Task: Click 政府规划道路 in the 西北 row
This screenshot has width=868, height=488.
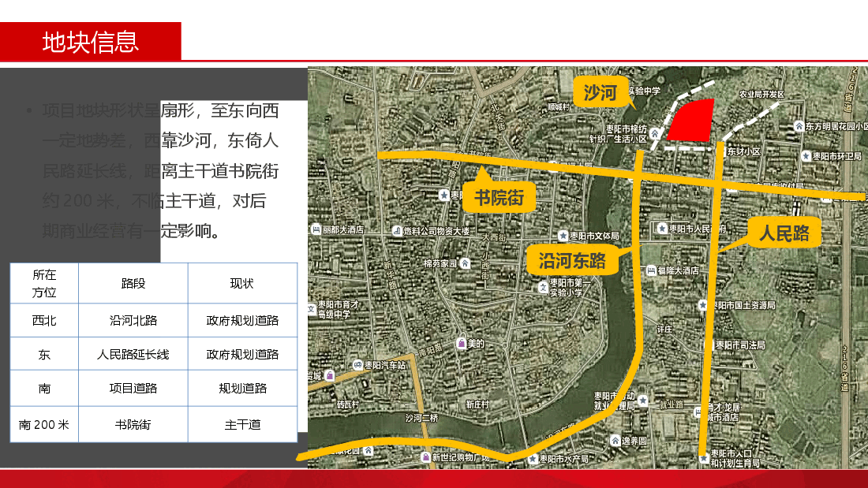Action: coord(242,320)
